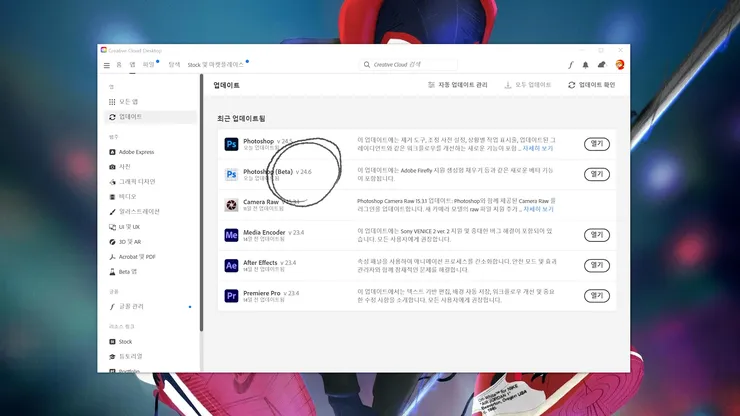Image resolution: width=740 pixels, height=416 pixels.
Task: Switch to the 홈 (Home) tab
Action: pos(119,65)
